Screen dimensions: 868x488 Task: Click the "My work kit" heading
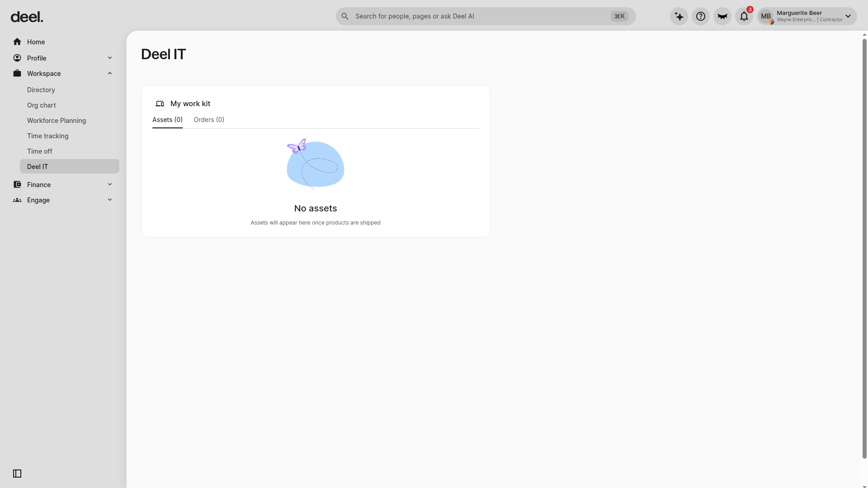[x=190, y=103]
